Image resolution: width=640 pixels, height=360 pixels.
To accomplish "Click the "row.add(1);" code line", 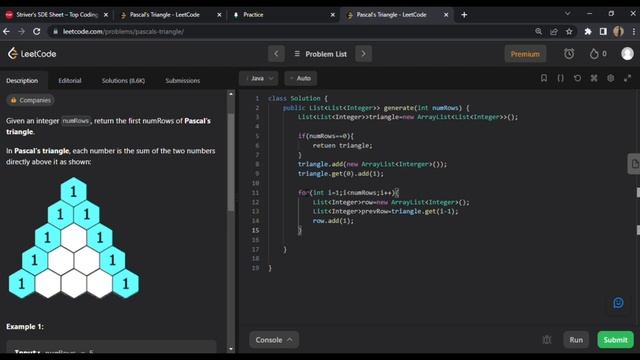I will [x=333, y=221].
